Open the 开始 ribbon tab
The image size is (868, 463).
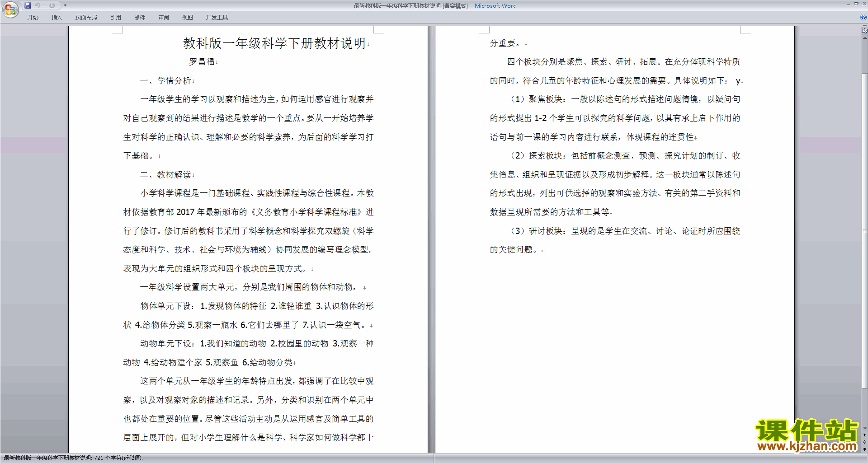tap(33, 18)
